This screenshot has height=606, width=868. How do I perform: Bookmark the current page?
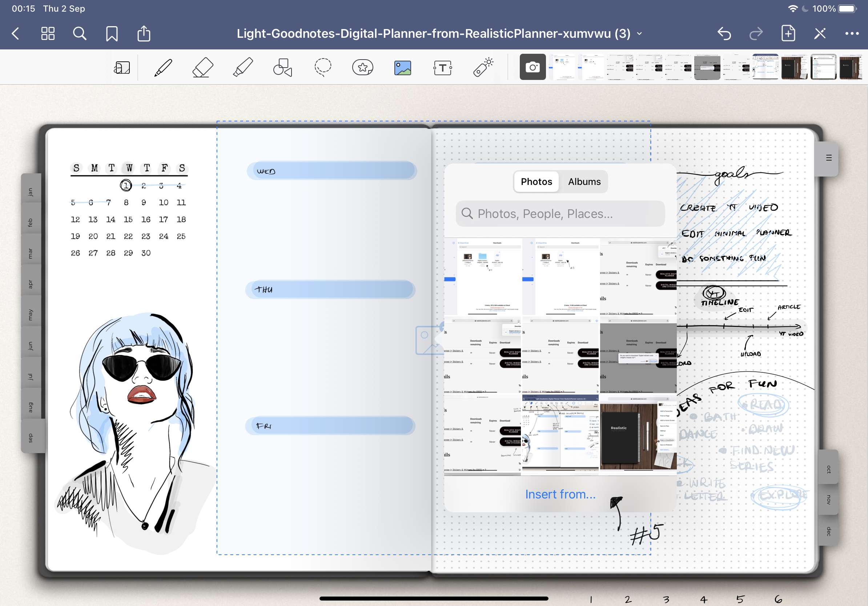[x=112, y=34]
